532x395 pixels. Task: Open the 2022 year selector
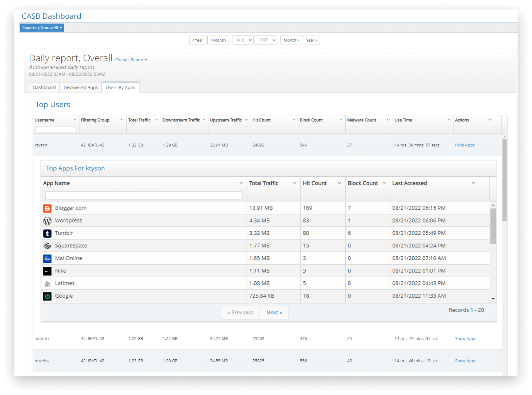point(266,40)
